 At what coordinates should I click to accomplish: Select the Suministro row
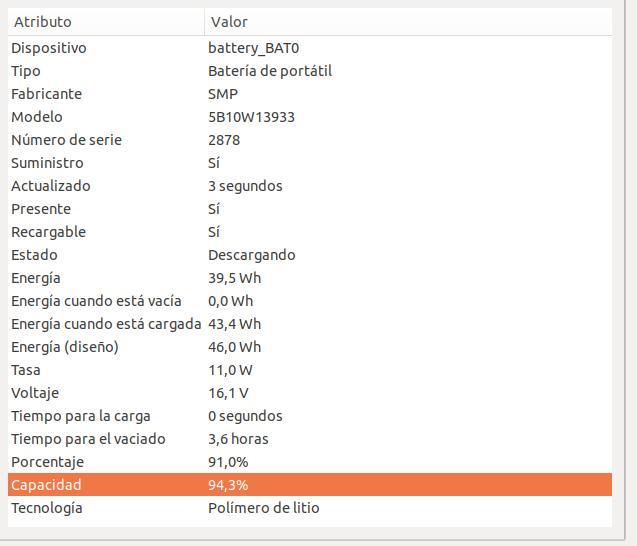[x=310, y=163]
